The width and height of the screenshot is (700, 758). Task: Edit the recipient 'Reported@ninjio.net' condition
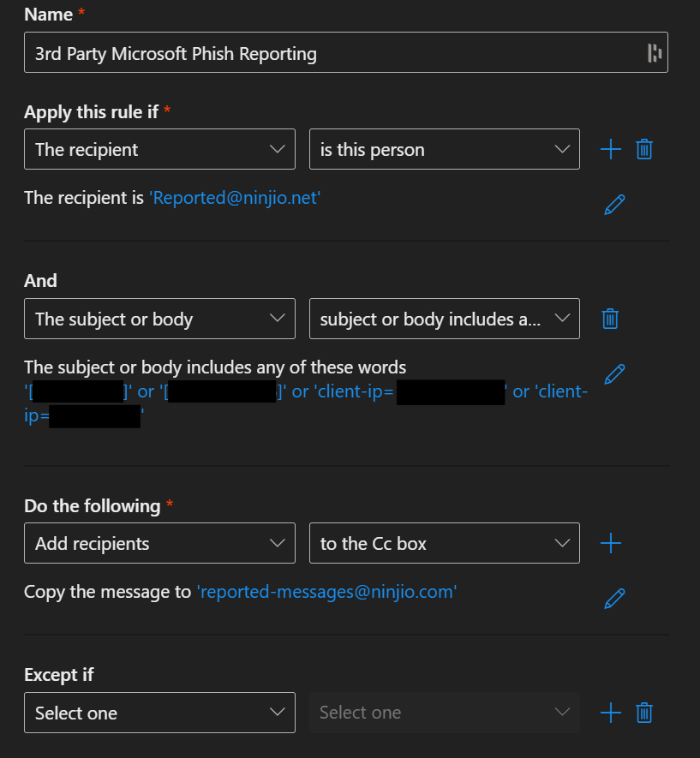click(x=614, y=204)
